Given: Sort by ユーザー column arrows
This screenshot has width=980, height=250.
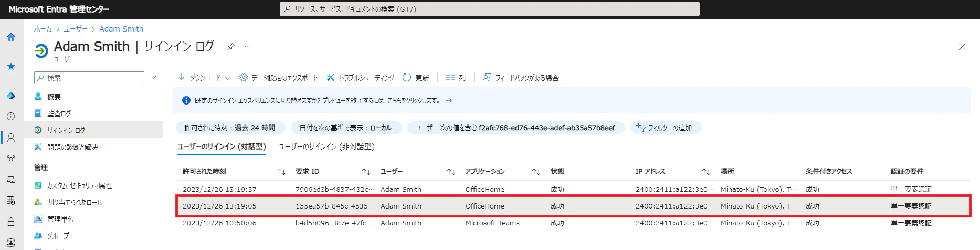Looking at the screenshot, I should 451,172.
